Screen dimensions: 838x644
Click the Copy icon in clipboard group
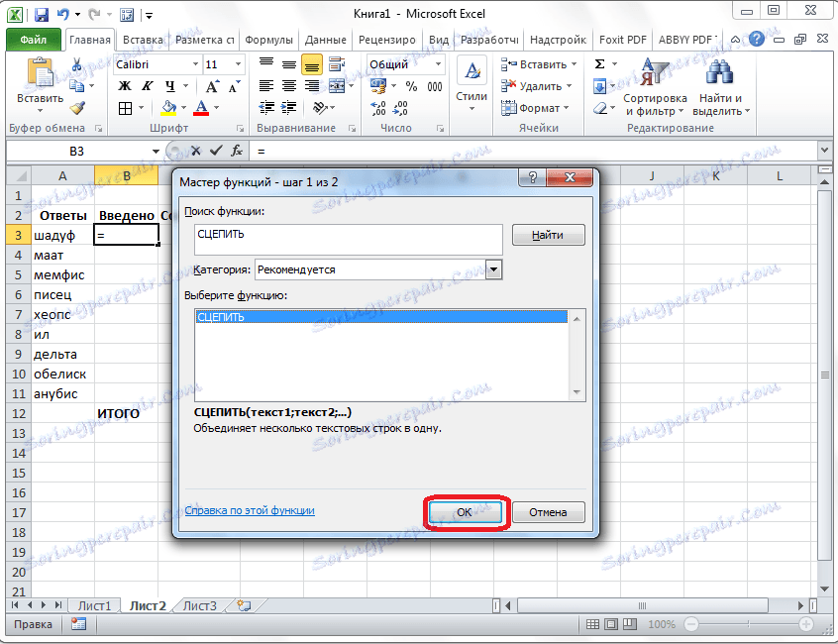pos(77,85)
